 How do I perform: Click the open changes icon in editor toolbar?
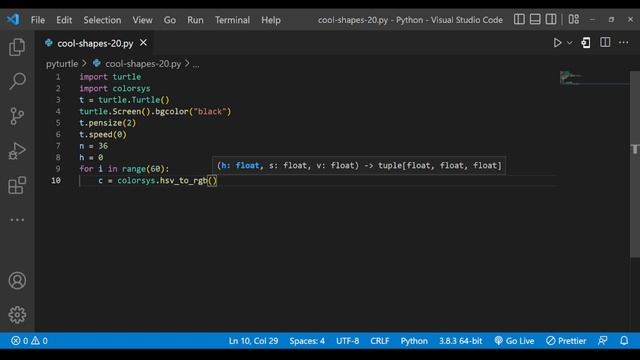(586, 43)
